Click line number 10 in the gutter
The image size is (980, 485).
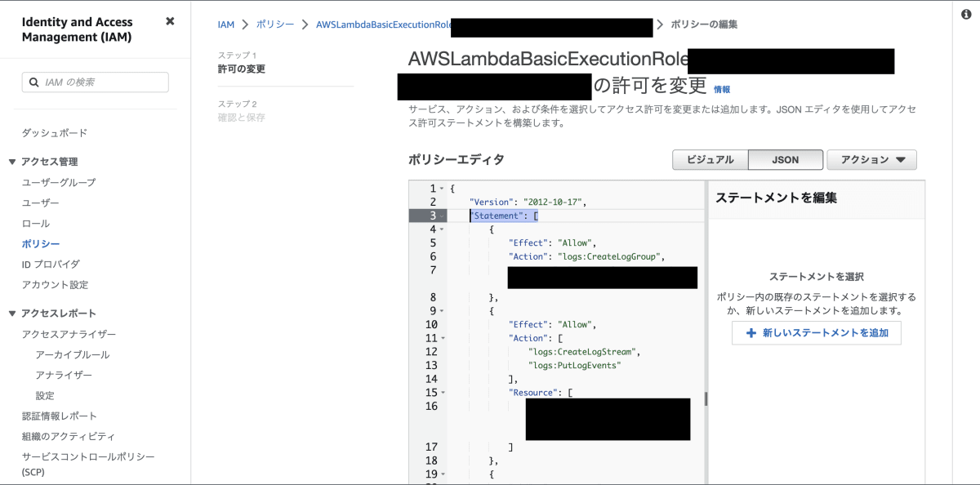(x=430, y=324)
